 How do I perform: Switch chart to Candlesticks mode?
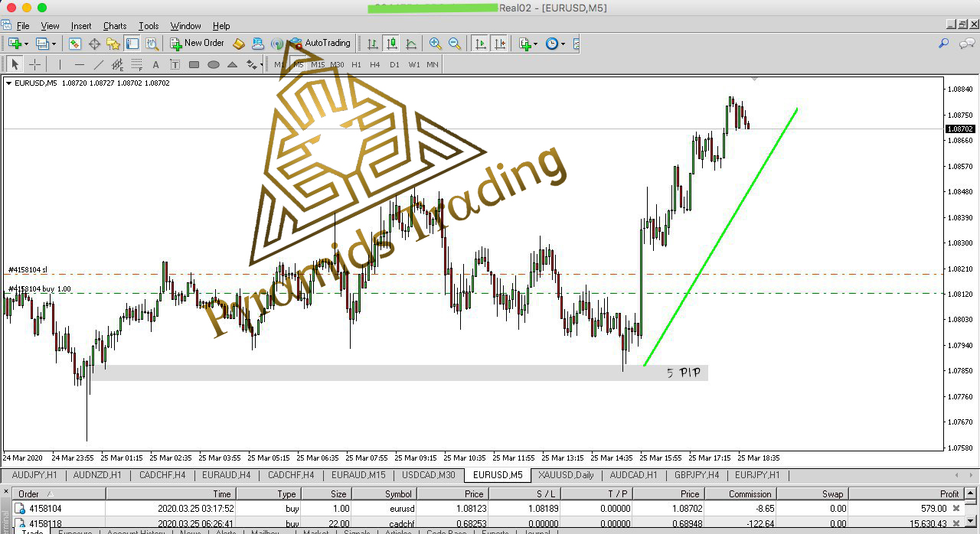tap(392, 44)
